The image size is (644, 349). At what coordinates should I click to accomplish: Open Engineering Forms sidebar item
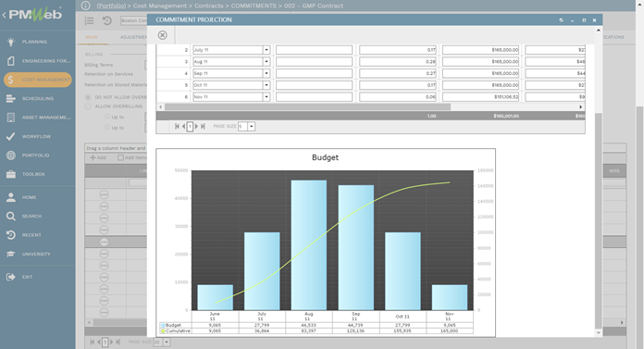tap(37, 61)
